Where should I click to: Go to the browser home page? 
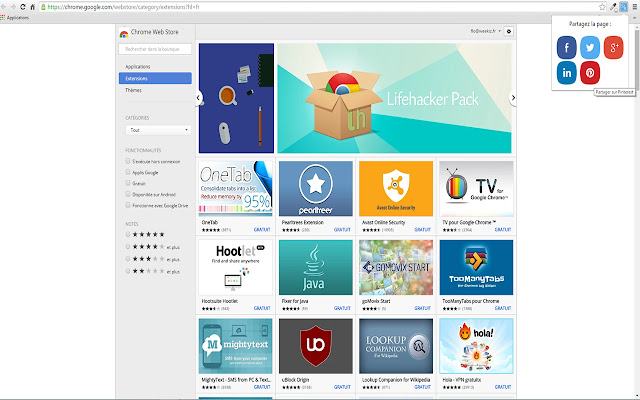[x=32, y=7]
